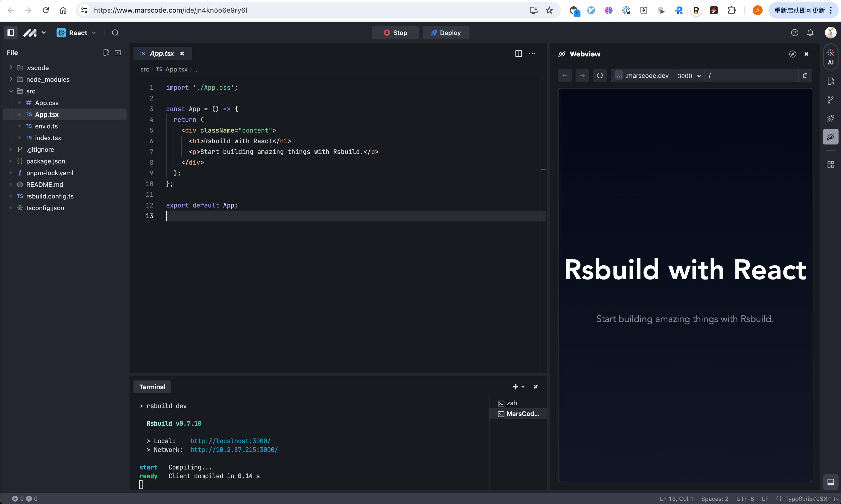The width and height of the screenshot is (841, 504).
Task: Reload the Webview preview
Action: [x=600, y=75]
